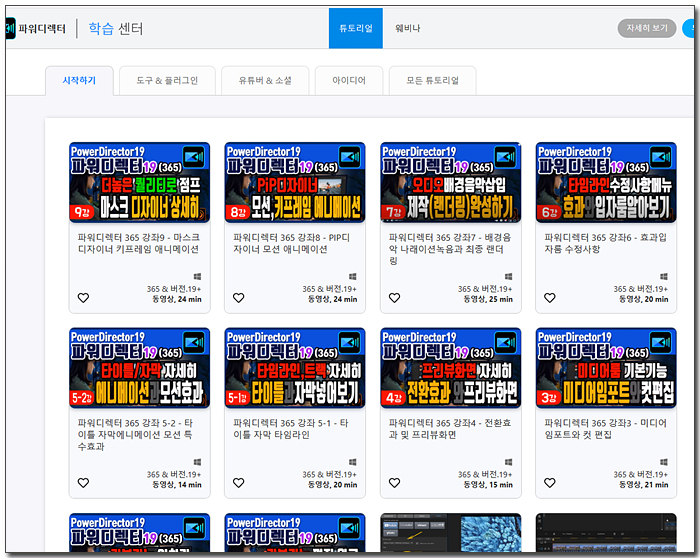Open the dark timeline editor thumbnail in the bottom row
The image size is (700, 558).
[x=606, y=533]
